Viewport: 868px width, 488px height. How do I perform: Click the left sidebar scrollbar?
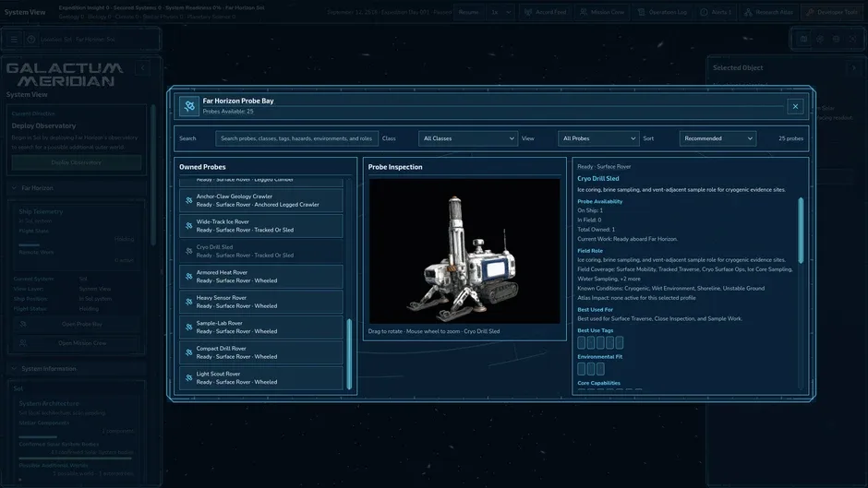tap(153, 174)
